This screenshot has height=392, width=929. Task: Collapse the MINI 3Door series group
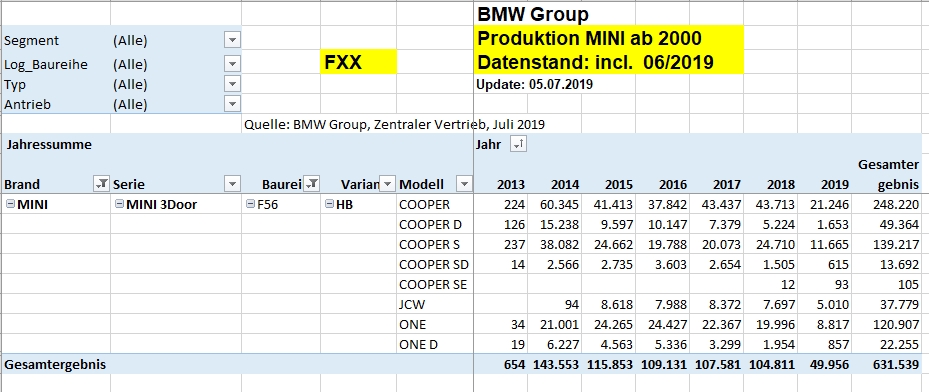pos(119,204)
